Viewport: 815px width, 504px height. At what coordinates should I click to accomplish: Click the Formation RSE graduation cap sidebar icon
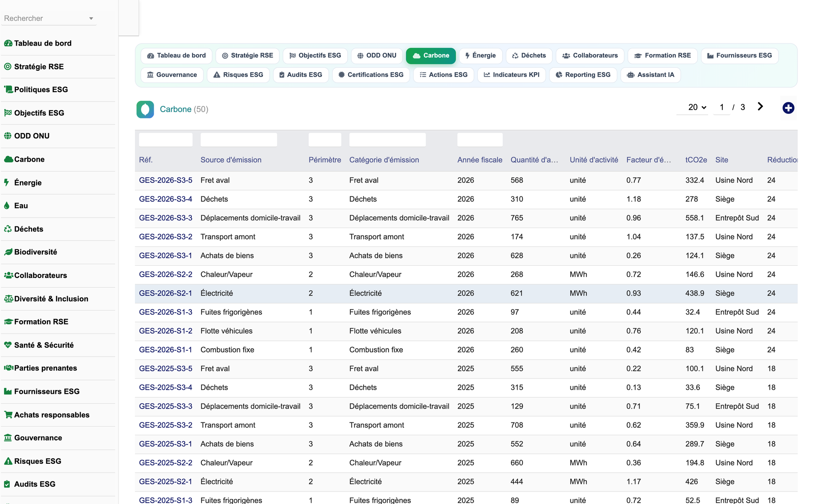pyautogui.click(x=8, y=321)
